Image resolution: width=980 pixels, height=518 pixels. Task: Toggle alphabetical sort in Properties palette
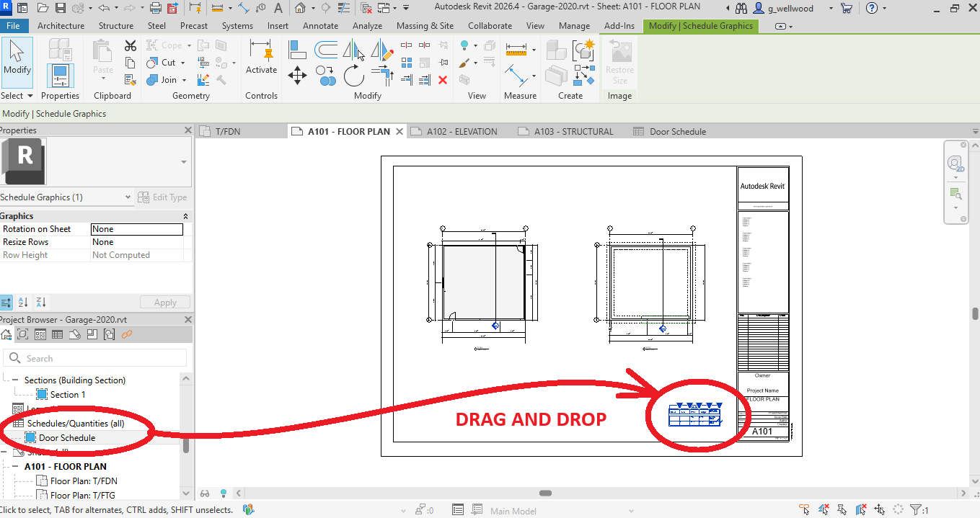22,303
